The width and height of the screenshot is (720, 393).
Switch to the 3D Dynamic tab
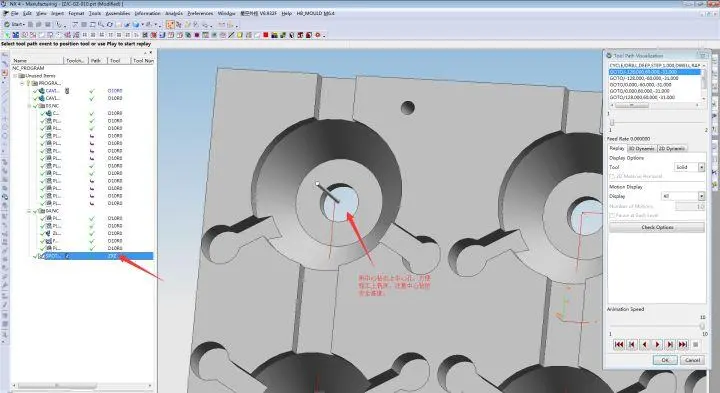[x=641, y=148]
